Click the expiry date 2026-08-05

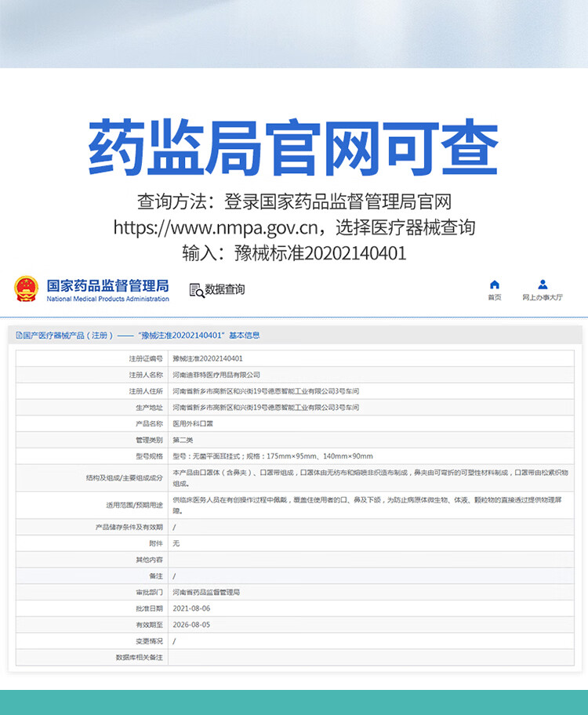tap(191, 625)
